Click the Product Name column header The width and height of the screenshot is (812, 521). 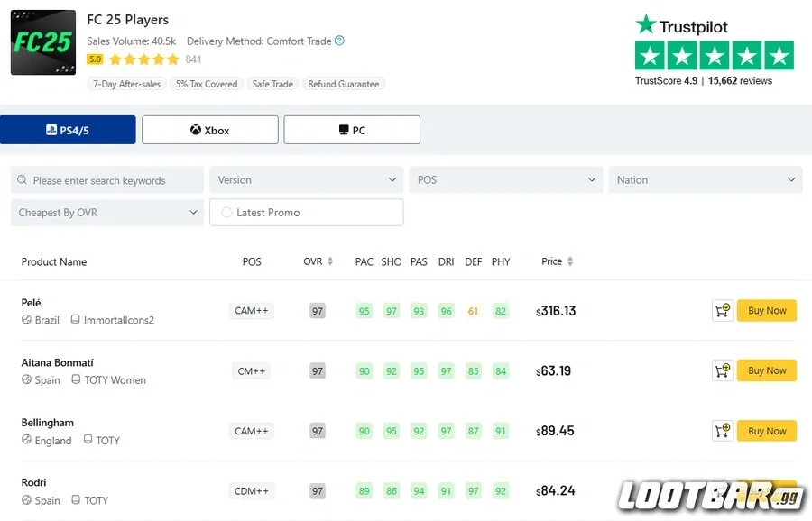(x=54, y=261)
